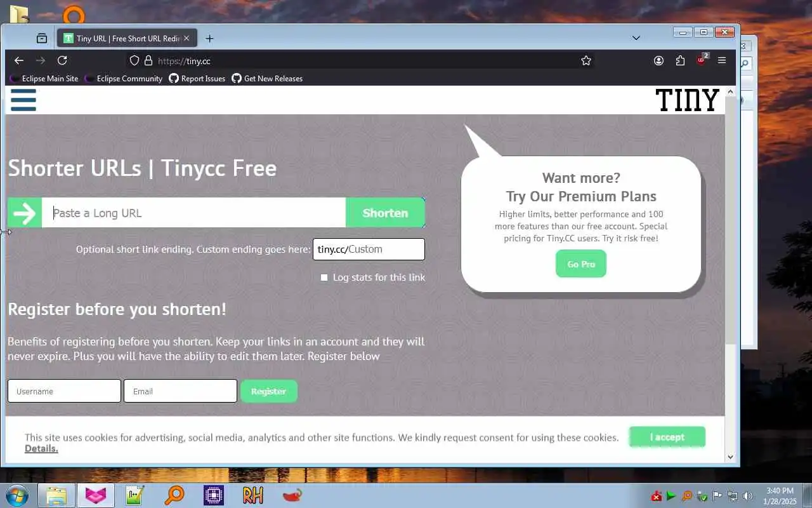Click the volume speaker tray icon
This screenshot has height=508, width=812.
click(x=748, y=496)
